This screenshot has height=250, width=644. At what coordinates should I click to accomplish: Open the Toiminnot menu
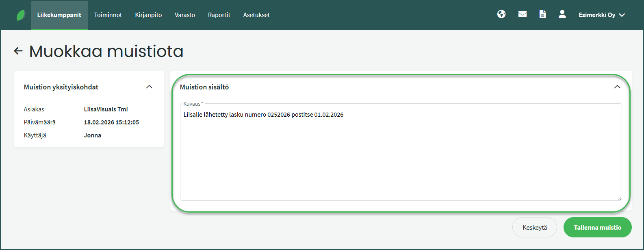click(x=108, y=15)
